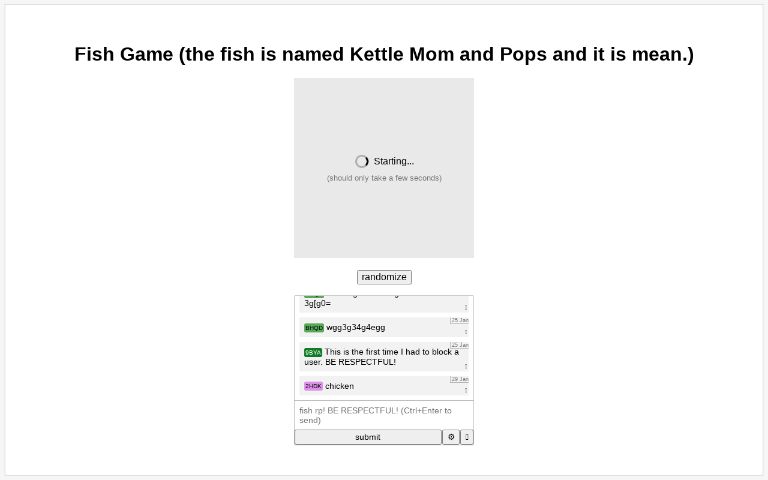The width and height of the screenshot is (768, 480).
Task: Submit the chat message
Action: coord(368,437)
